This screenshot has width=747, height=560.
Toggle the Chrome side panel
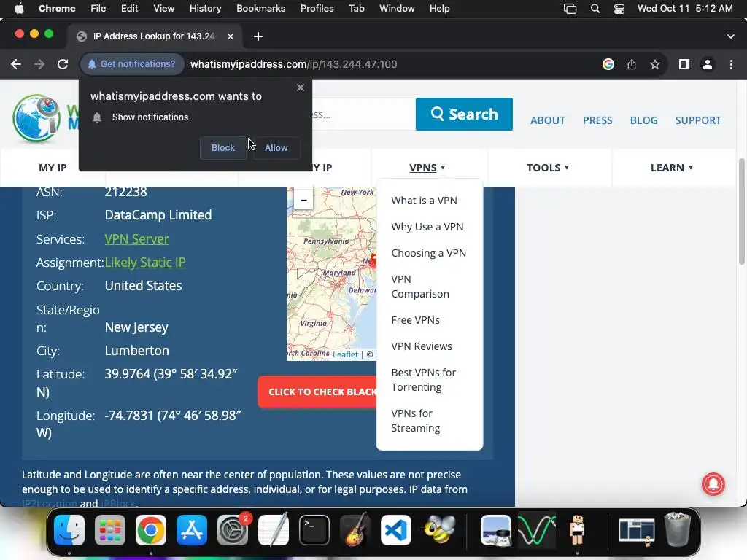(x=684, y=64)
